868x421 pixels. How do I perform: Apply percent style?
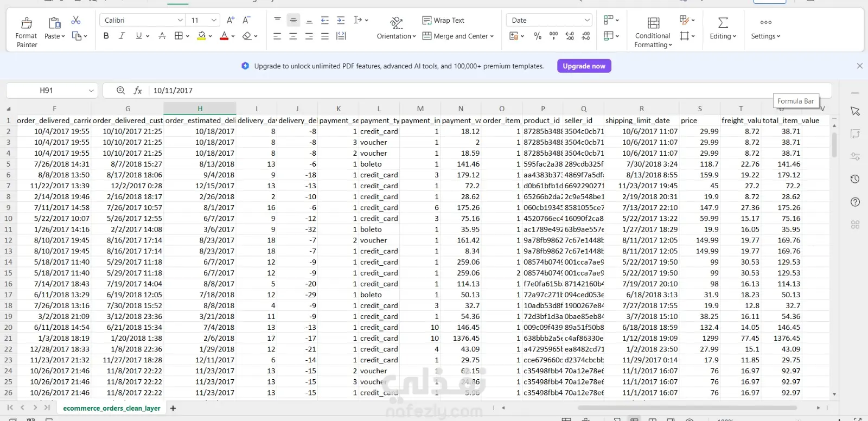point(538,36)
